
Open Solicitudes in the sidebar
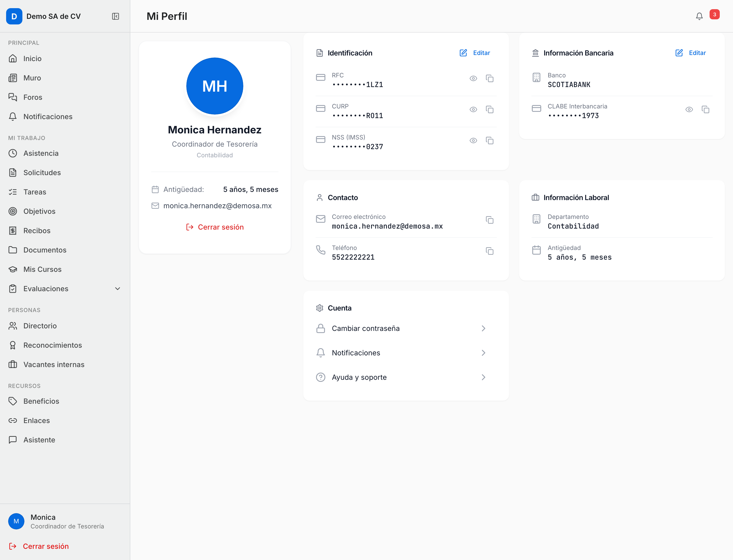[65, 173]
